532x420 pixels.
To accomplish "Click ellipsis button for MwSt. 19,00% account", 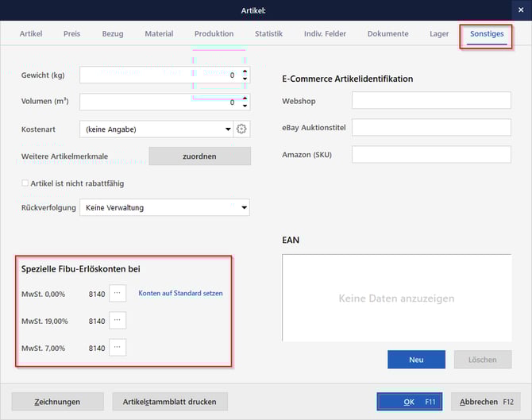I will [118, 321].
